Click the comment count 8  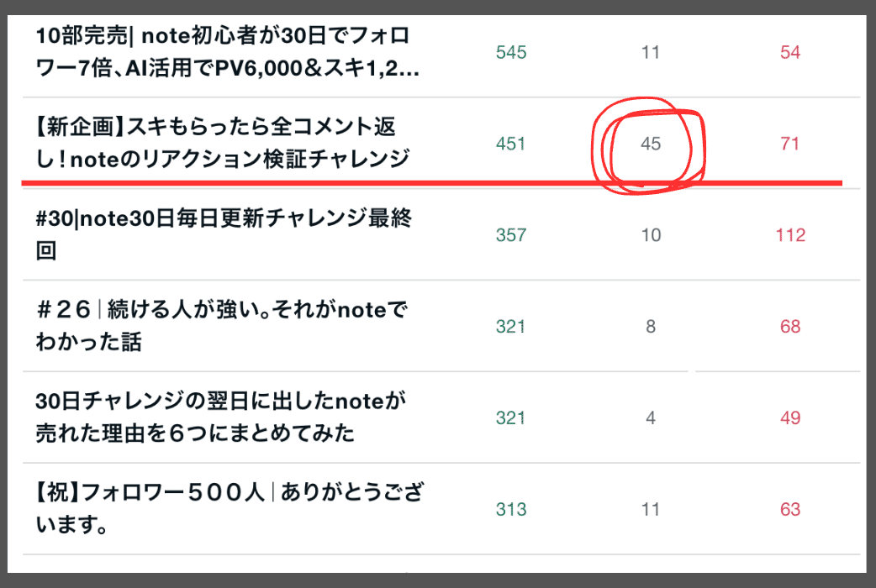tap(651, 327)
